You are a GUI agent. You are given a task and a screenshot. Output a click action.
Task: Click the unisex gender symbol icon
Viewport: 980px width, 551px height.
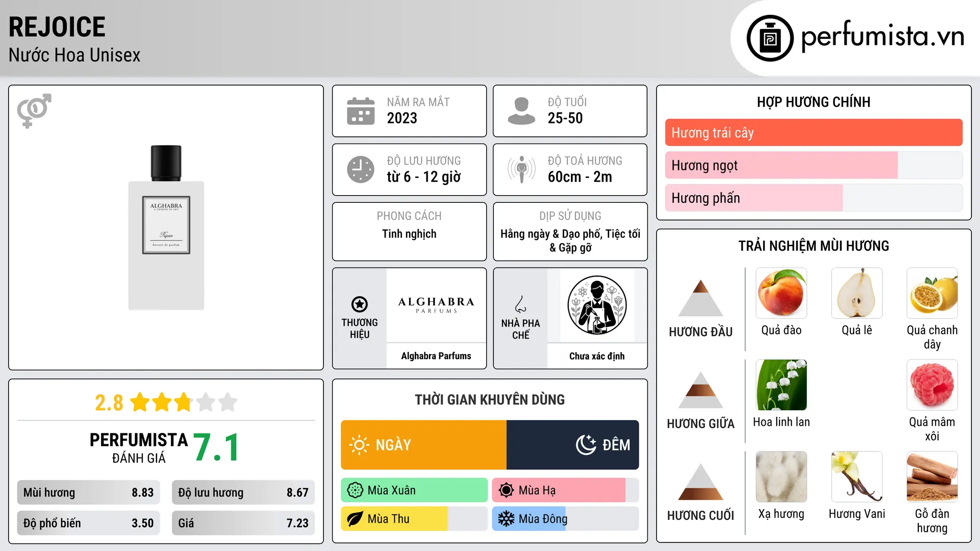tap(34, 110)
